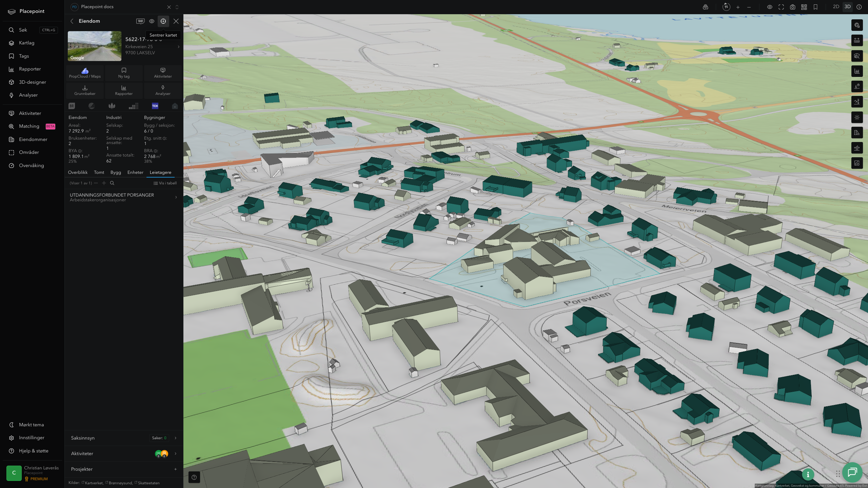Open the map select-by-click tool
This screenshot has height=488, width=868.
(857, 25)
